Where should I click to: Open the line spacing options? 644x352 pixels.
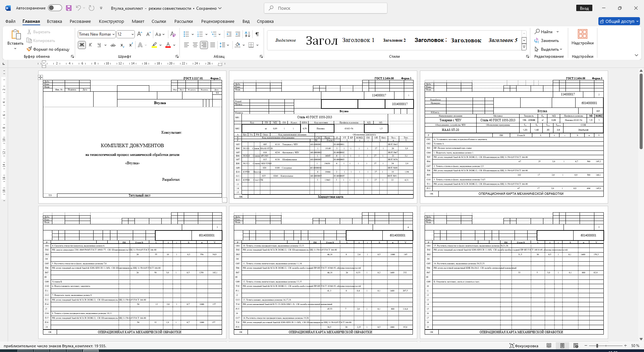(224, 45)
